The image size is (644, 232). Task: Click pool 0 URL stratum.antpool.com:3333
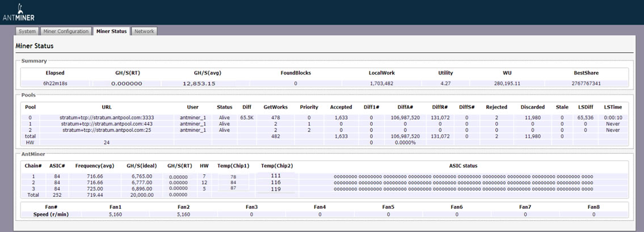tap(107, 117)
